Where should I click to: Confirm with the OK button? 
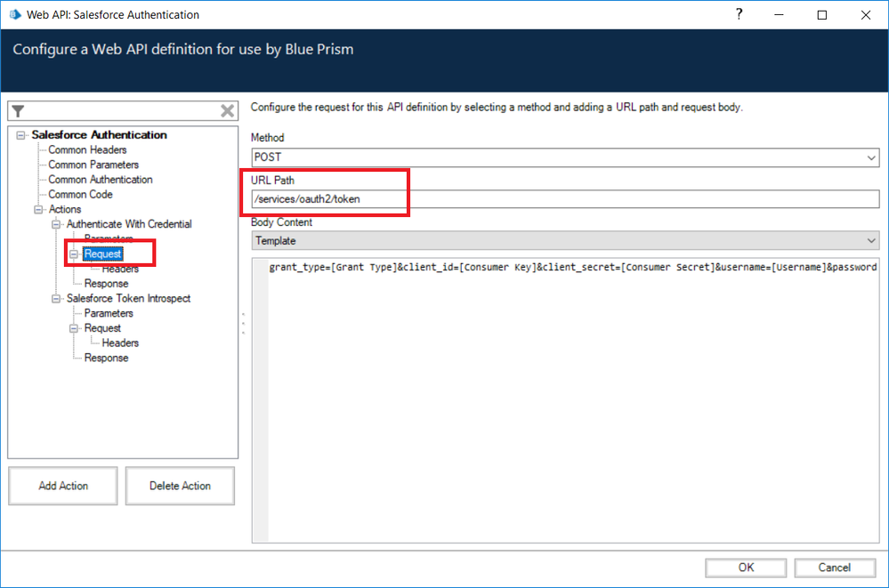point(746,568)
